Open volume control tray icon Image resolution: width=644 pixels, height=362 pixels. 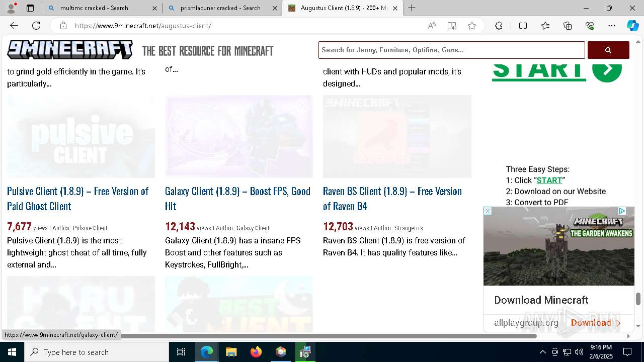[x=579, y=352]
